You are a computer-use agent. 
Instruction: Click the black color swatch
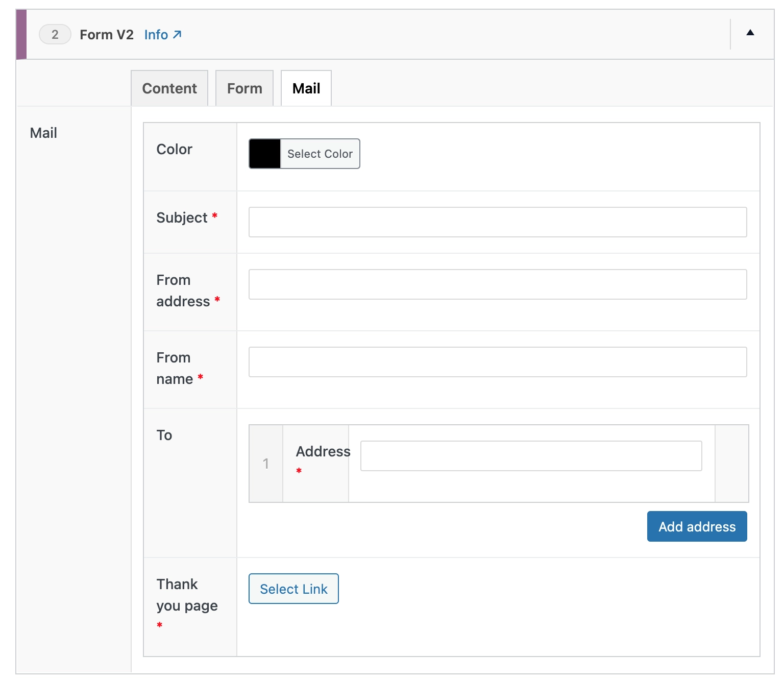[x=265, y=154]
